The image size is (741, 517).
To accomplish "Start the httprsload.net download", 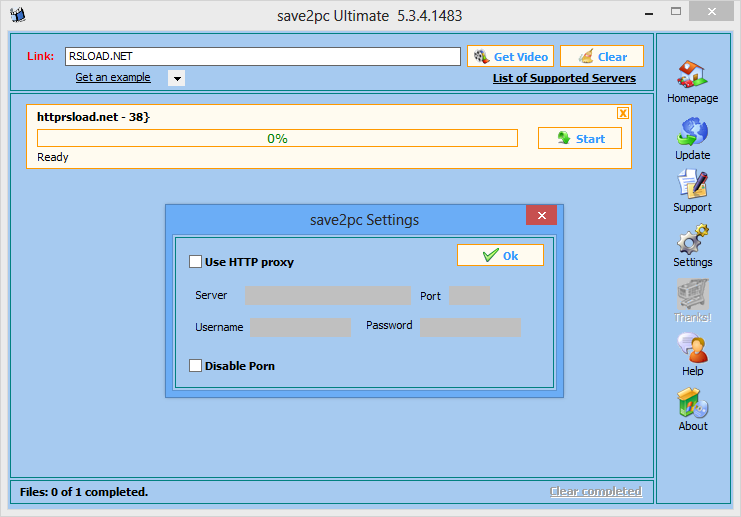I will click(x=580, y=138).
